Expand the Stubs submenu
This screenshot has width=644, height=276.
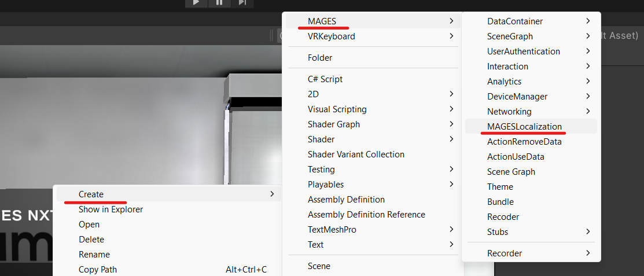coord(531,231)
